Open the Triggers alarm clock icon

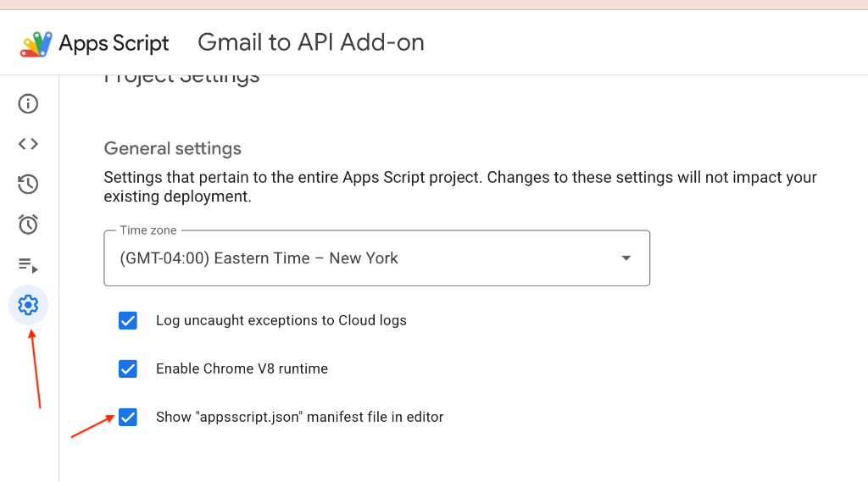[x=28, y=224]
